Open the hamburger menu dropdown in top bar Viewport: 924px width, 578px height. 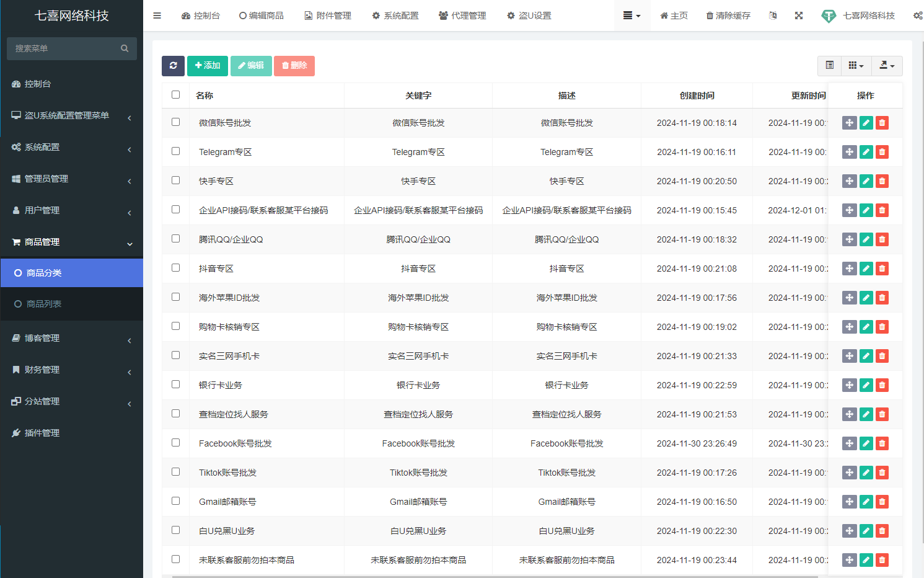tap(631, 15)
